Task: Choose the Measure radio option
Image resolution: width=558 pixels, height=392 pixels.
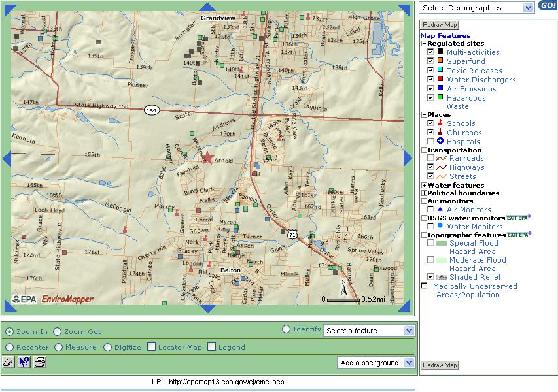Action: [59, 347]
